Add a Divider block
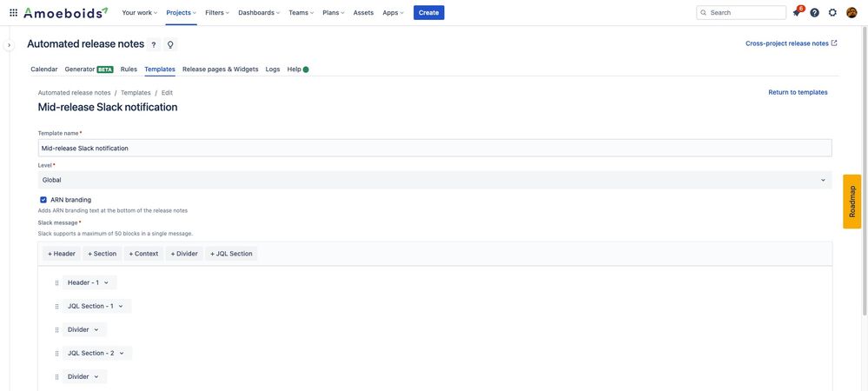Image resolution: width=868 pixels, height=391 pixels. pos(184,254)
